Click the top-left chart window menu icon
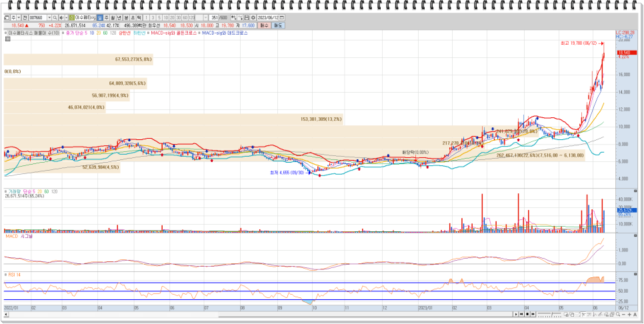This screenshot has width=644, height=324. pos(7,17)
